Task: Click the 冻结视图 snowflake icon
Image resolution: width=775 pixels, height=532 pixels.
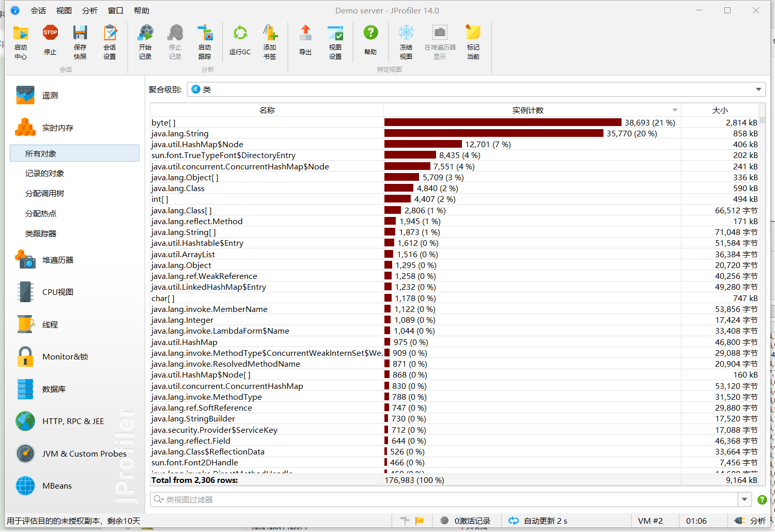Action: (x=406, y=33)
